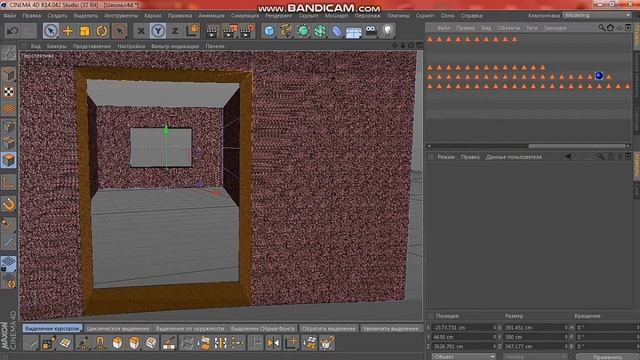Click Object Manager home icon

click(610, 28)
